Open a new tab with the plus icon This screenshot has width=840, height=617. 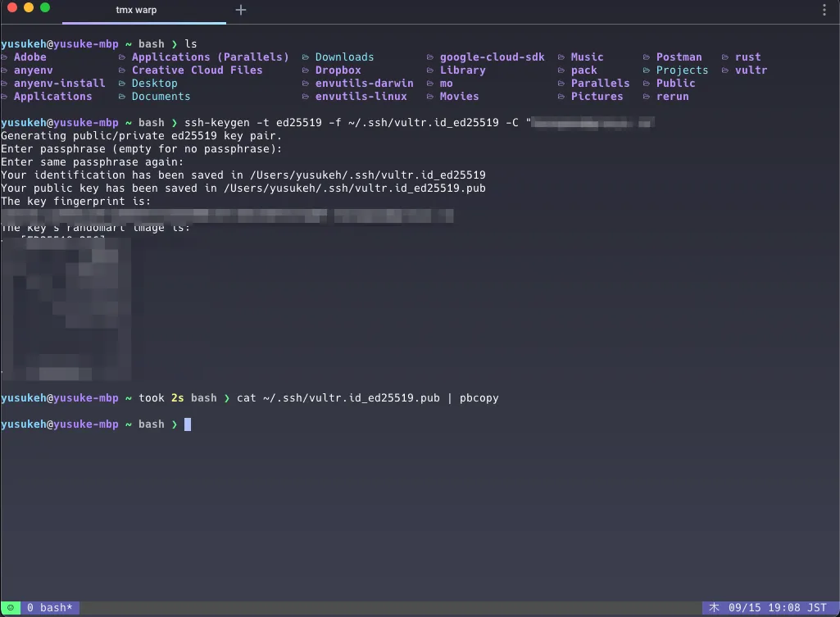[x=241, y=10]
